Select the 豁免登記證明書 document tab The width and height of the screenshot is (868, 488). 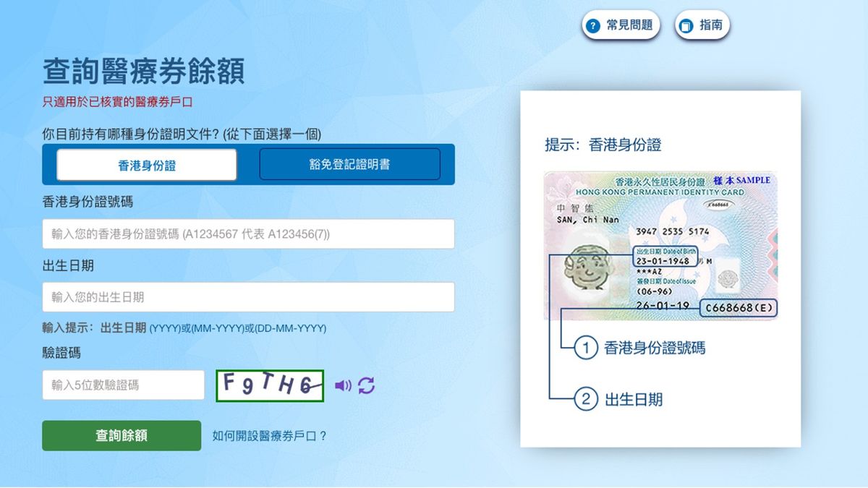[349, 164]
